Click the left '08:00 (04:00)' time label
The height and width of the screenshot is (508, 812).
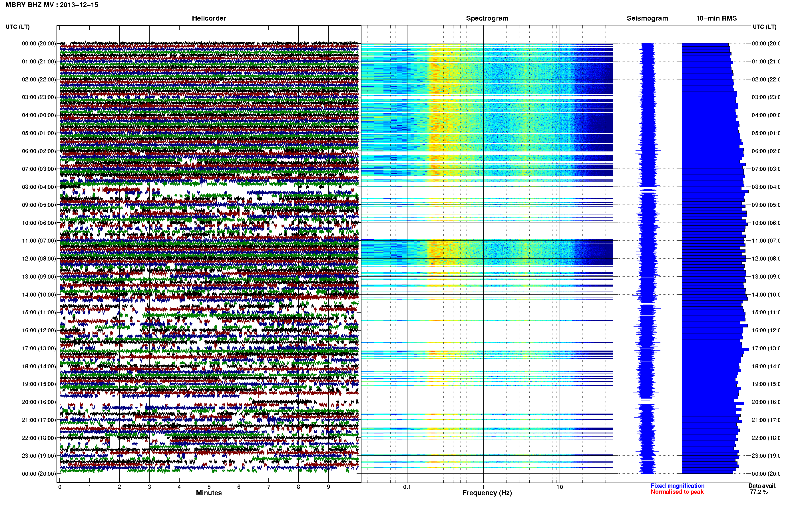(39, 187)
